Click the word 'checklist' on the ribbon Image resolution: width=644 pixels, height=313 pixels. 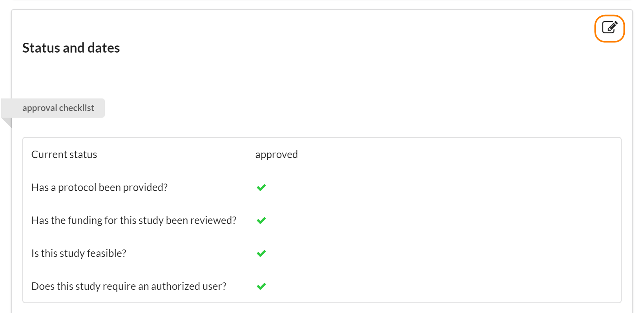click(x=77, y=108)
